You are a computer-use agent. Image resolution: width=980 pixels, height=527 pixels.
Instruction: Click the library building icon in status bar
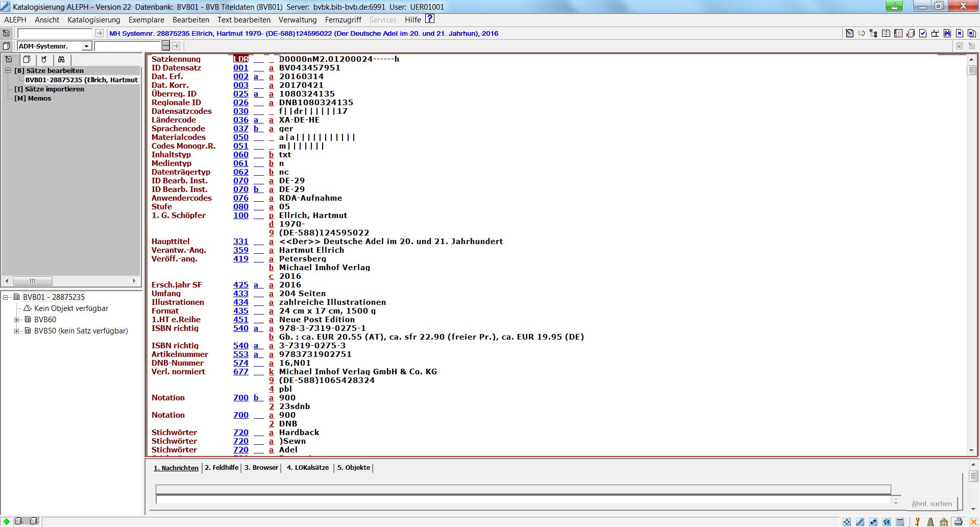tap(944, 521)
